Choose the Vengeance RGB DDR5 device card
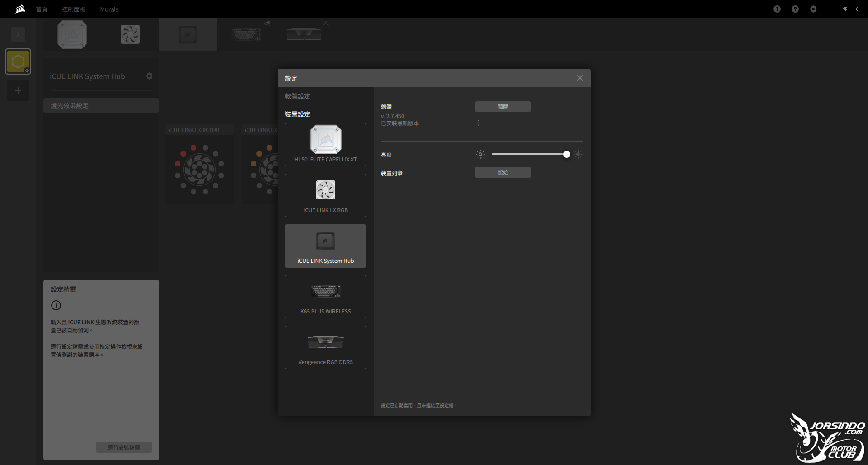Image resolution: width=868 pixels, height=465 pixels. pyautogui.click(x=326, y=347)
